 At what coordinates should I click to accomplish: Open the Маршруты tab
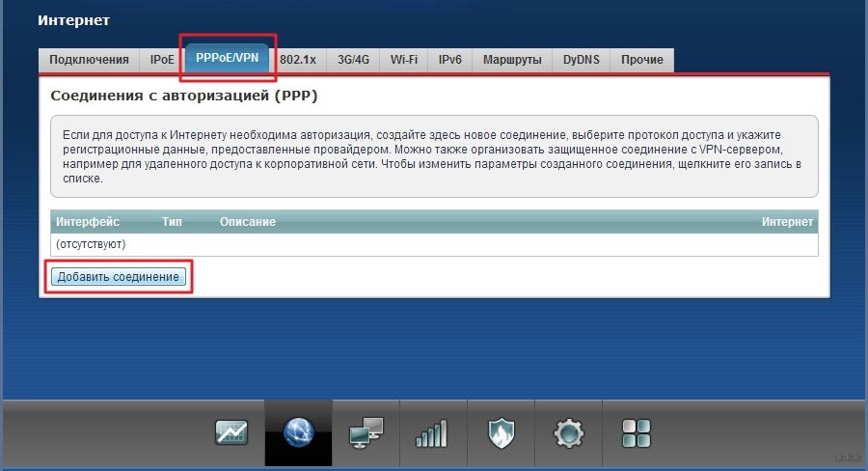pos(512,60)
